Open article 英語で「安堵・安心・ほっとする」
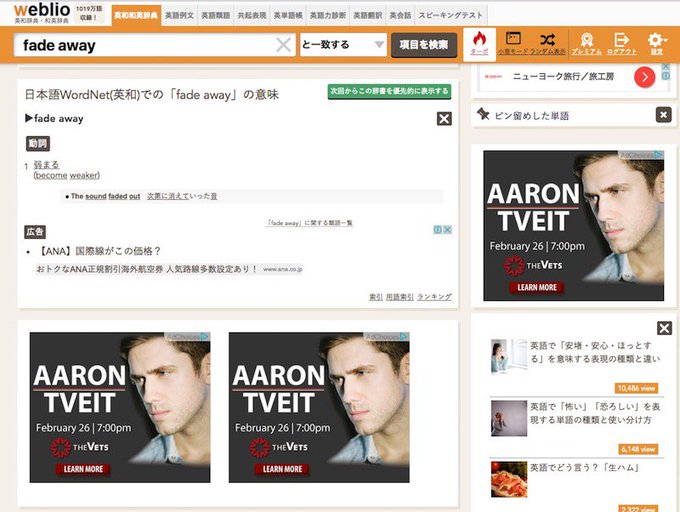The image size is (680, 512). click(595, 352)
